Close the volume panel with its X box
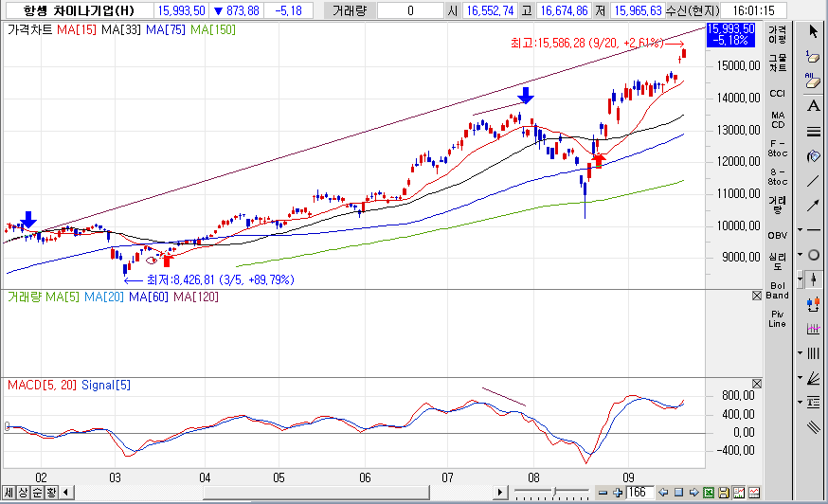Viewport: 828px width, 504px height. click(x=756, y=296)
